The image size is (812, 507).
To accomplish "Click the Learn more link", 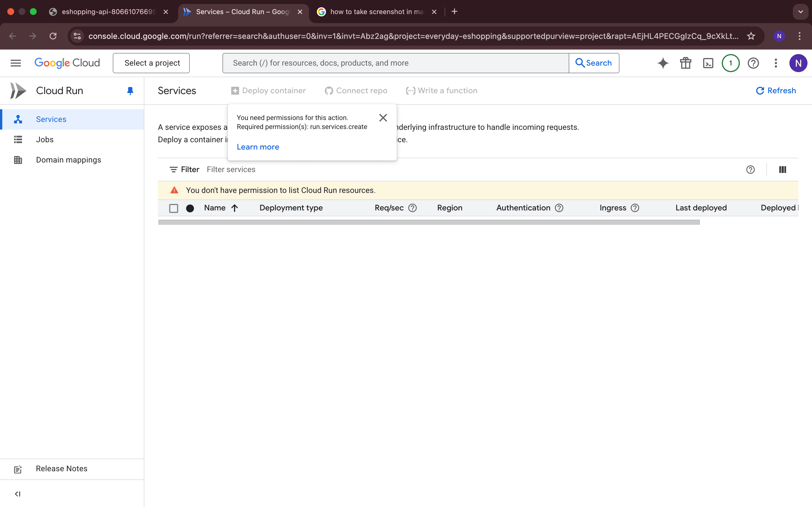I will point(258,147).
